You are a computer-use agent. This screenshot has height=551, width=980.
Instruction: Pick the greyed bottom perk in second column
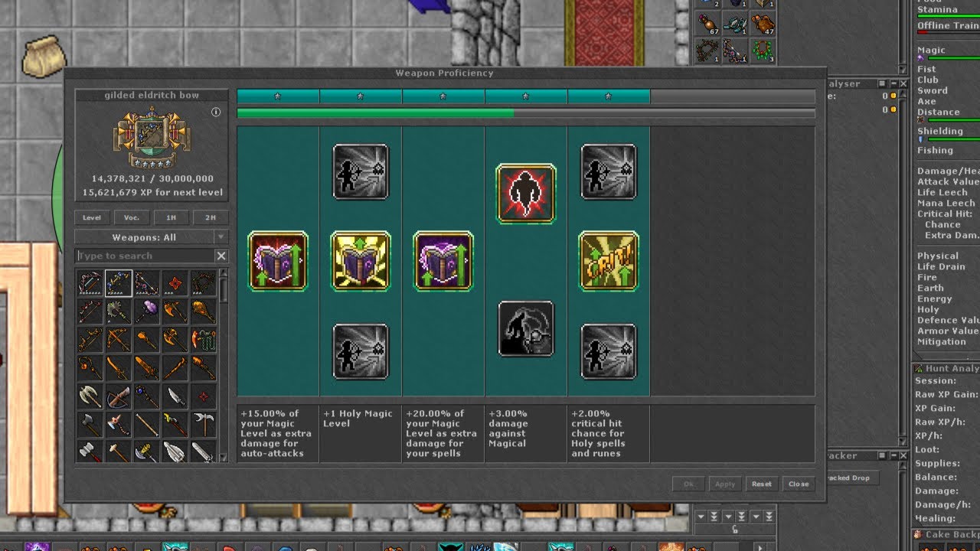click(361, 351)
